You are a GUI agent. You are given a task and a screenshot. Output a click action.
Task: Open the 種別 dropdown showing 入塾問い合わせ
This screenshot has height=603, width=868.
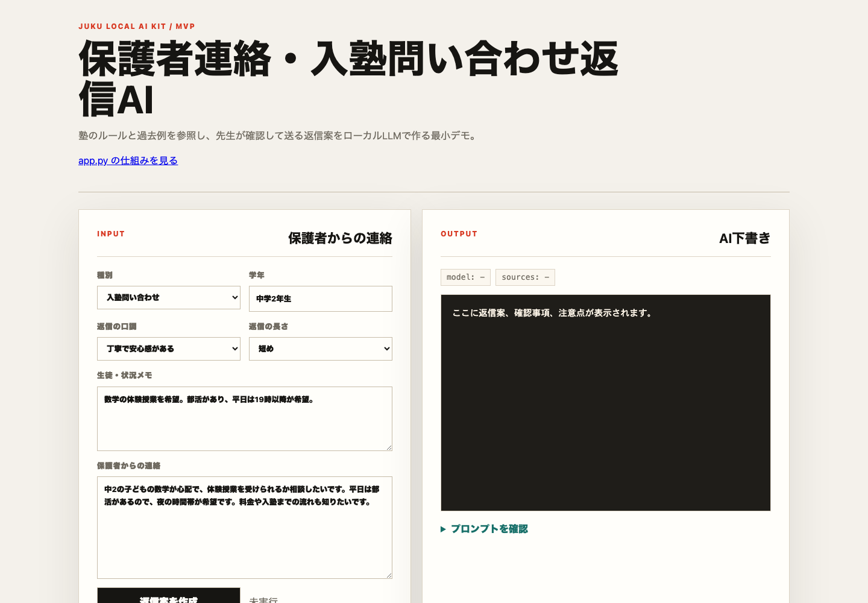169,297
